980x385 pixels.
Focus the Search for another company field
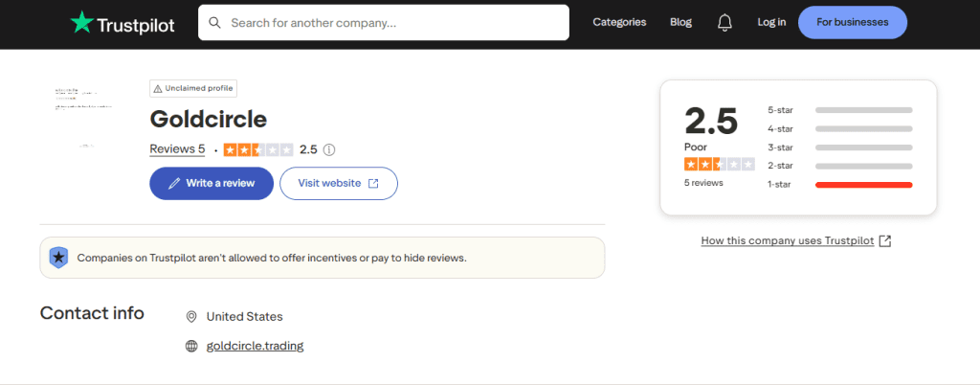click(x=384, y=22)
